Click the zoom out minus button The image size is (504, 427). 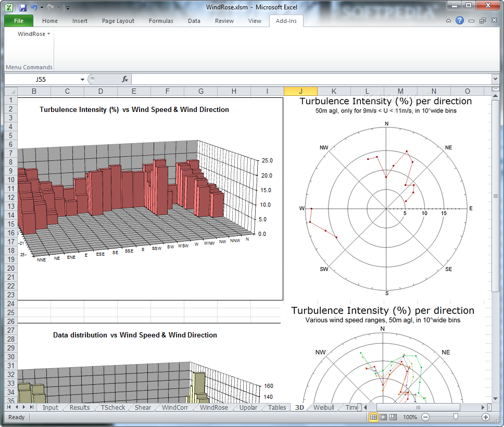tap(425, 417)
